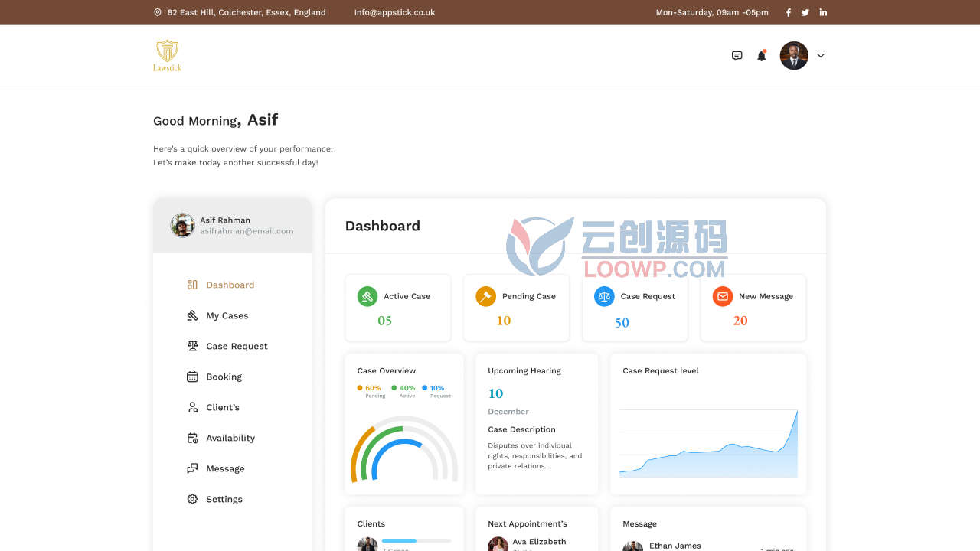
Task: Click the red New Message envelope icon
Action: (723, 296)
